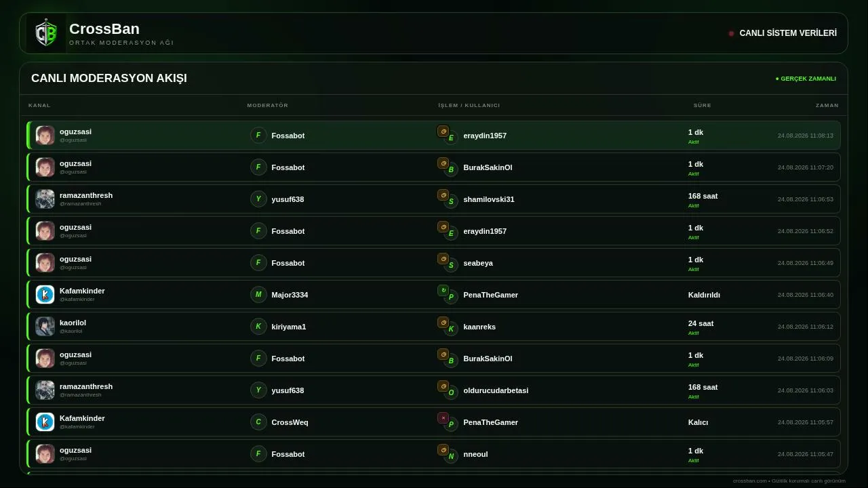The width and height of the screenshot is (868, 488).
Task: Sort by the KANAL column header
Action: coord(39,105)
